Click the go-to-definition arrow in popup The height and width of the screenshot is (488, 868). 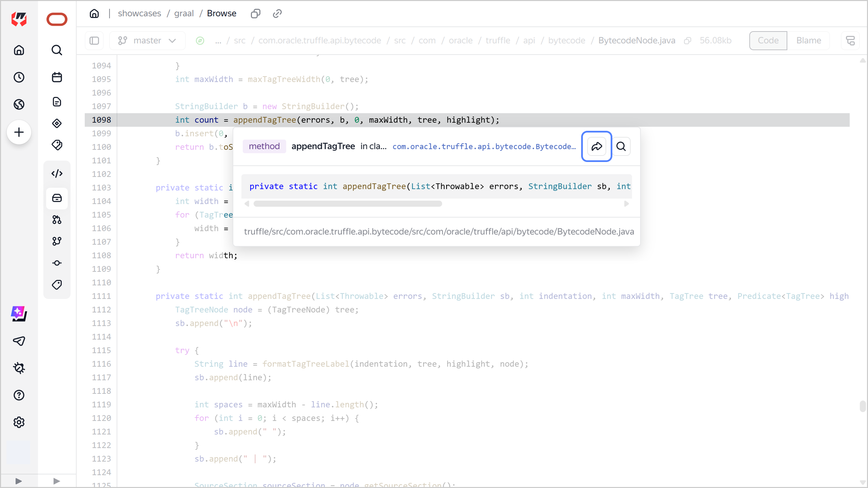coord(596,146)
